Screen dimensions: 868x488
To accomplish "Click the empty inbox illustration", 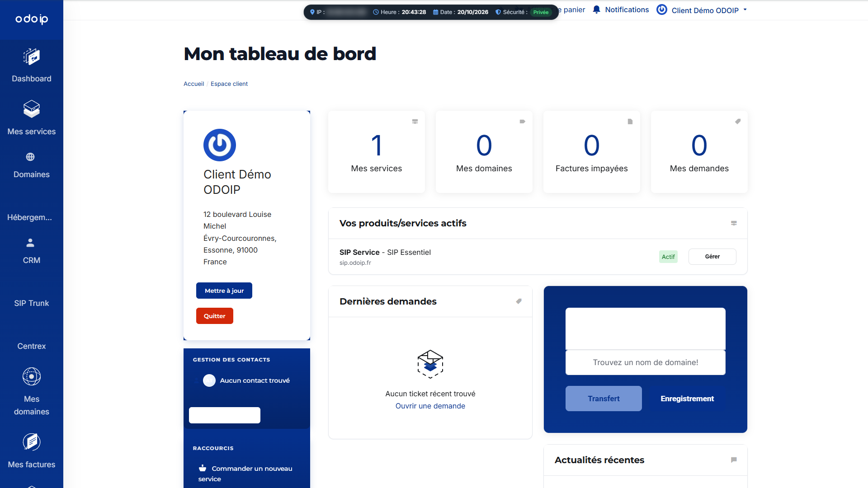I will 430,364.
